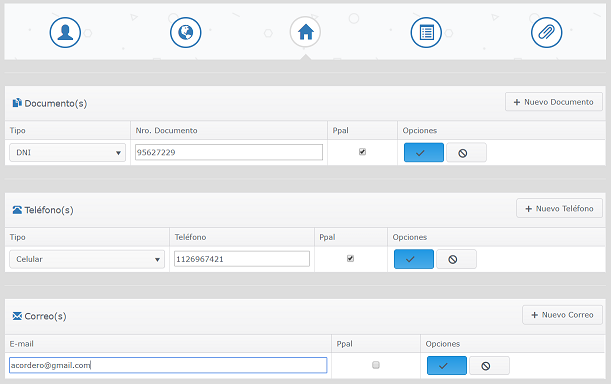Add an email with Nuevo Correo
Screen dimensions: 611x384
tap(562, 315)
